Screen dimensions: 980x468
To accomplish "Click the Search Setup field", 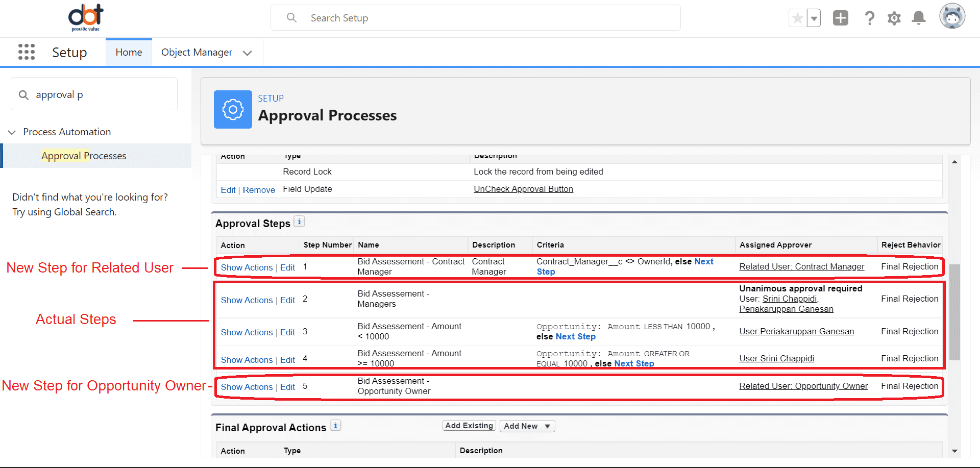I will (475, 18).
